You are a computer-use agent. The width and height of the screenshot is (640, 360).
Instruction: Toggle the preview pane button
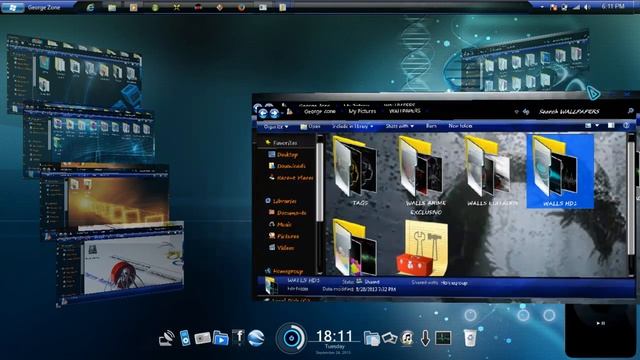tap(611, 126)
